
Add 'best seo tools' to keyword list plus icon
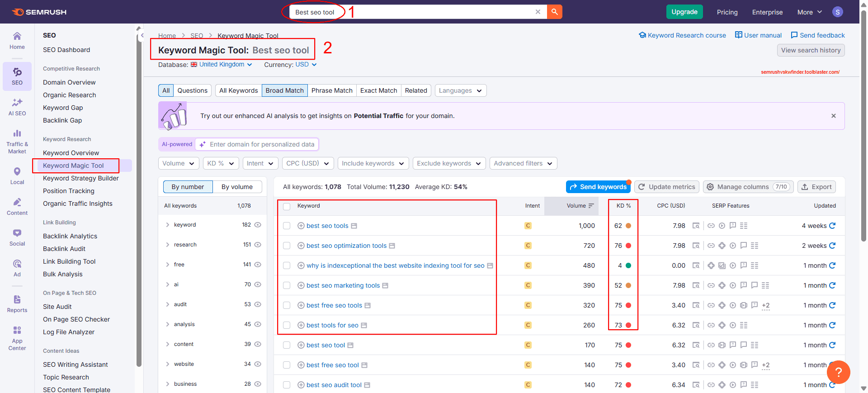tap(301, 226)
